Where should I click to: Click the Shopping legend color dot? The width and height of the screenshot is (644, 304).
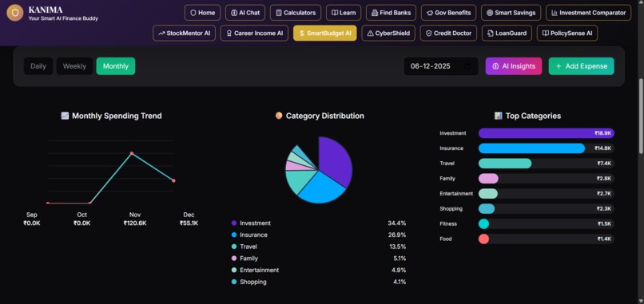pos(234,282)
